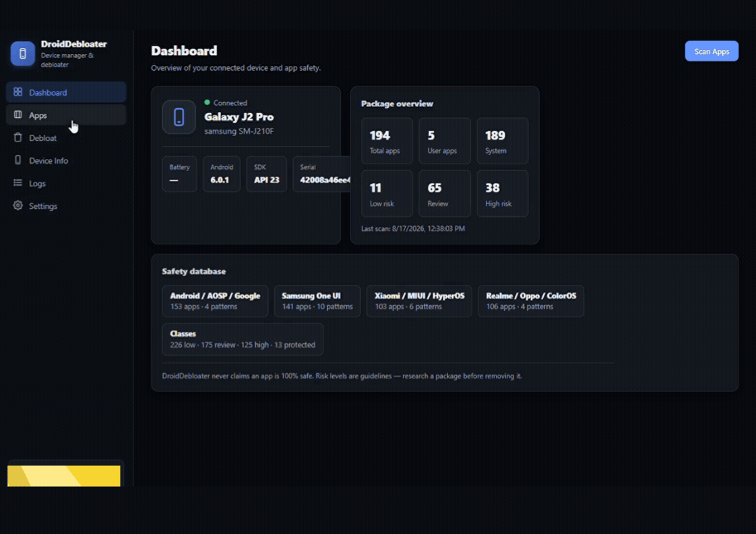Click the DroidDebloater app logo icon
The image size is (756, 534).
pos(23,53)
